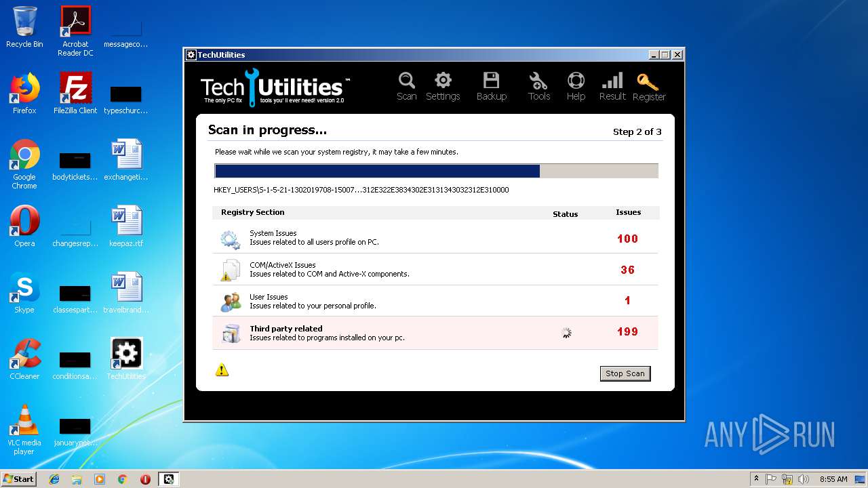Open keepaz.rtf document on desktop
Screen dimensions: 868x488
tap(126, 226)
